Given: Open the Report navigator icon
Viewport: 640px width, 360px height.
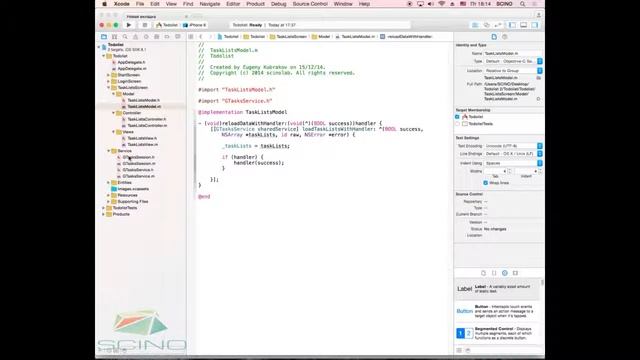Looking at the screenshot, I should coord(178,37).
